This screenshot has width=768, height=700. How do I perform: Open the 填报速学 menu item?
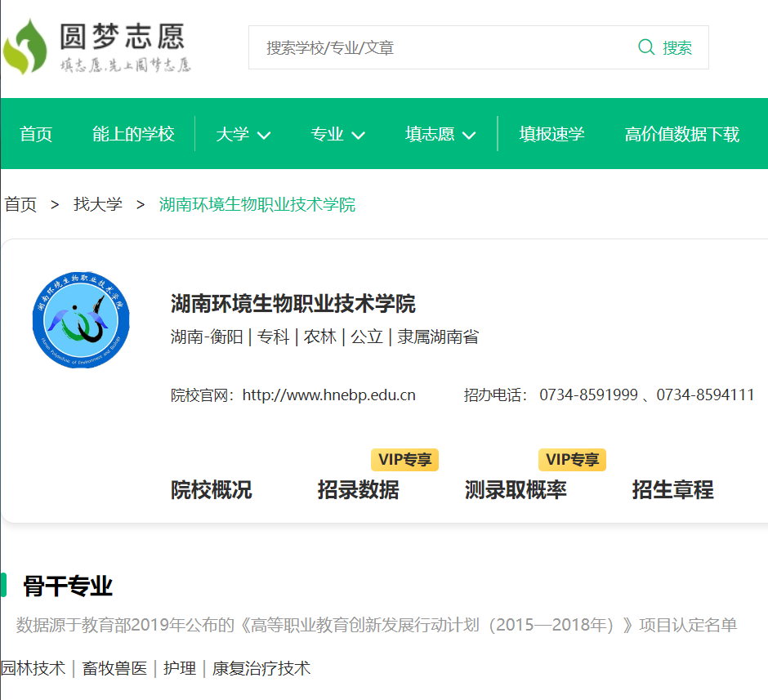[552, 134]
